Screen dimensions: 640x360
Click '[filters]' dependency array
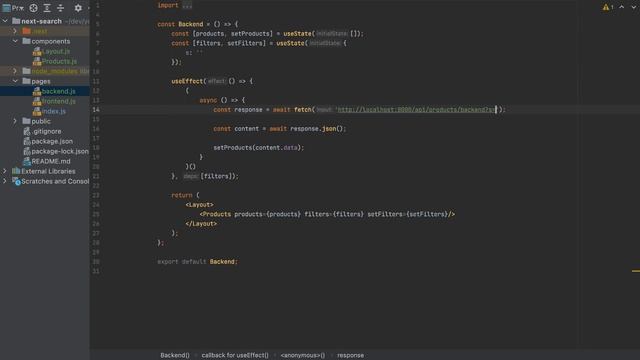[217, 176]
